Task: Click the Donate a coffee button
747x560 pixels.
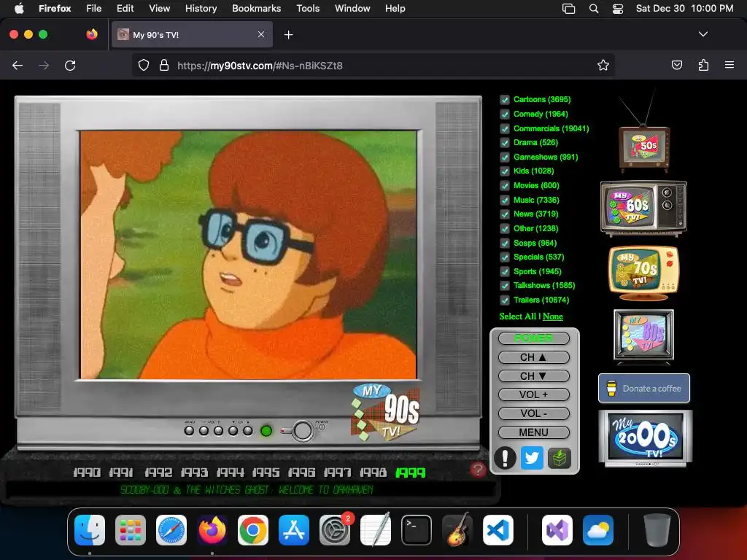Action: (x=644, y=388)
